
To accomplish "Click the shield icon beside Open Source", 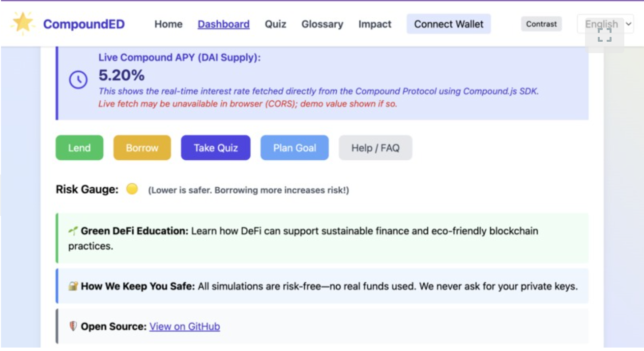I will tap(73, 326).
